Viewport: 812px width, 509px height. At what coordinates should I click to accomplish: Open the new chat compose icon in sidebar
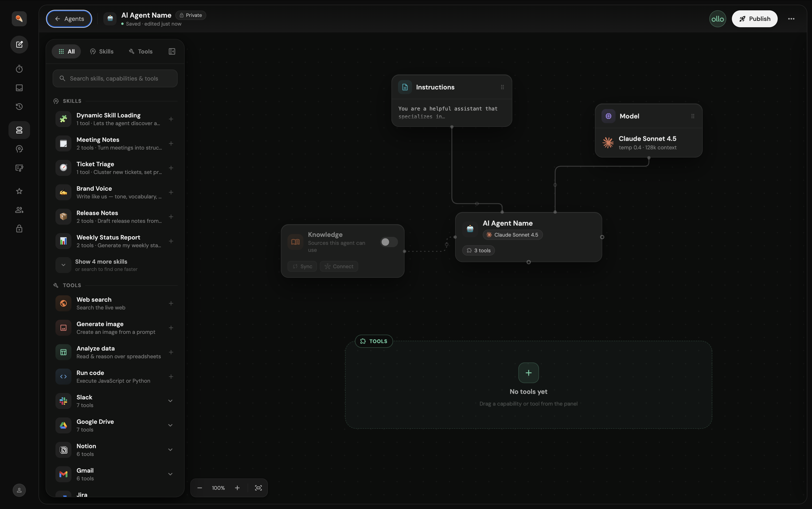[x=19, y=44]
